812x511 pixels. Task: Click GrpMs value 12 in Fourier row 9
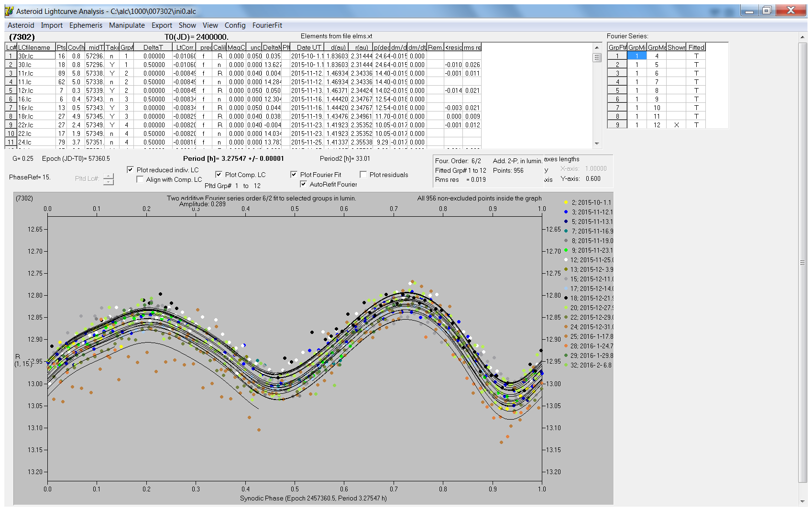[x=657, y=125]
